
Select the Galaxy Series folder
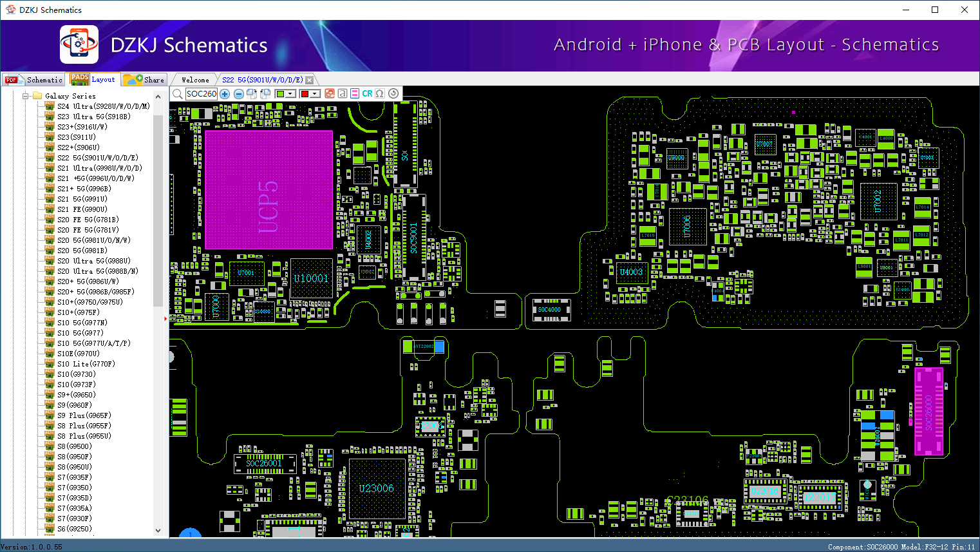[70, 96]
